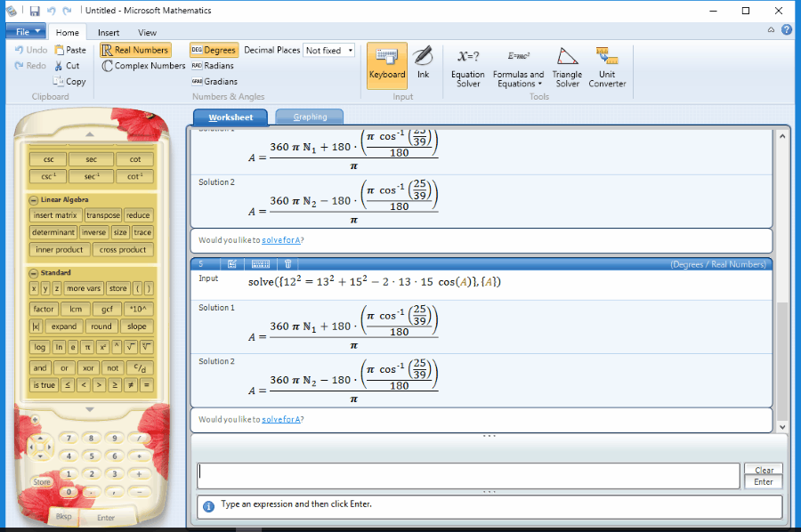Collapse the Standard section
The image size is (801, 532).
click(33, 273)
